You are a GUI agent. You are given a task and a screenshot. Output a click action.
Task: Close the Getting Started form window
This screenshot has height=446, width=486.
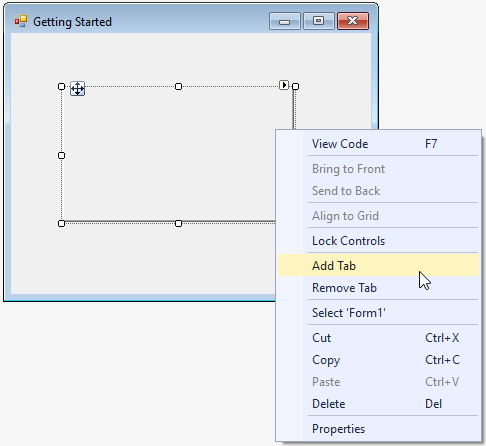(353, 21)
